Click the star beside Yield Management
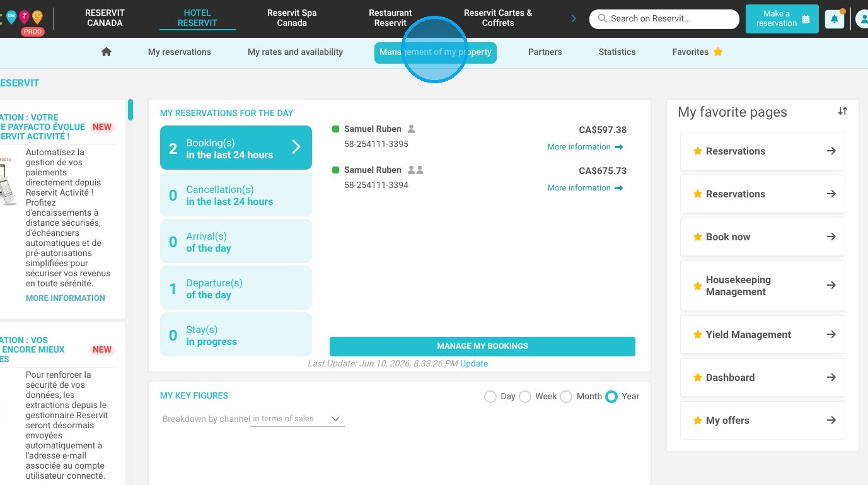 coord(698,335)
